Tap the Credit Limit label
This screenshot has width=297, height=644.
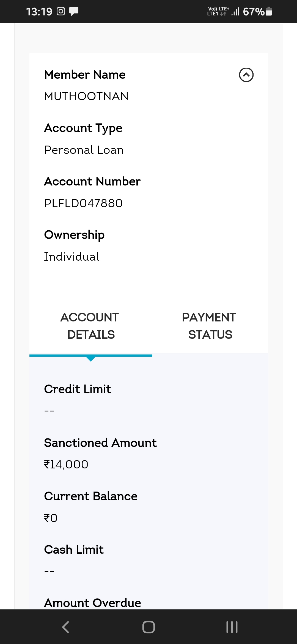[x=78, y=389]
